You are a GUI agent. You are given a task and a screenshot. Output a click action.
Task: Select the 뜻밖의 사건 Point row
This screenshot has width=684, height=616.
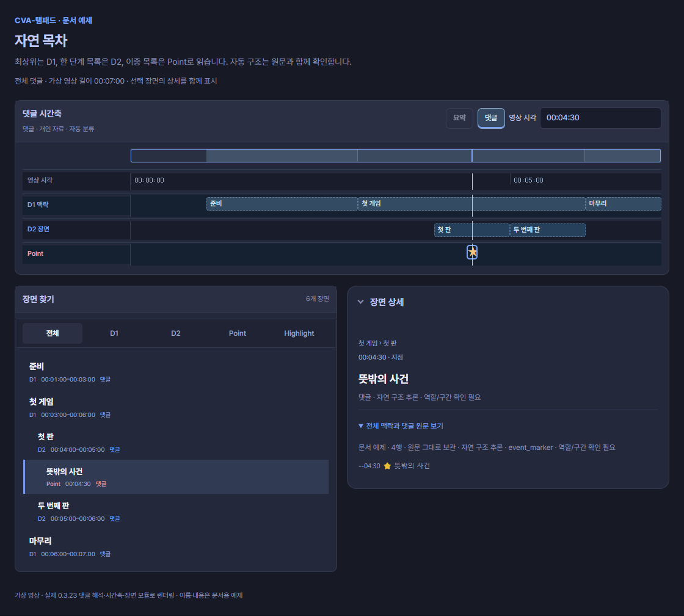coord(176,477)
